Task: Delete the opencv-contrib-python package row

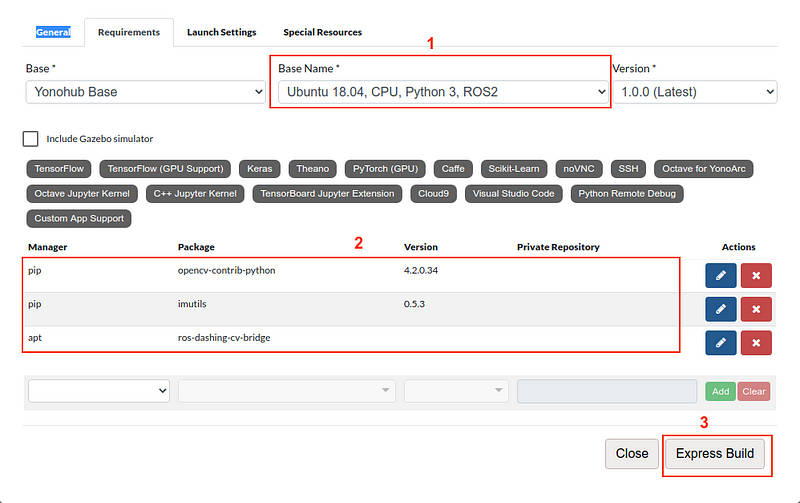Action: 756,275
